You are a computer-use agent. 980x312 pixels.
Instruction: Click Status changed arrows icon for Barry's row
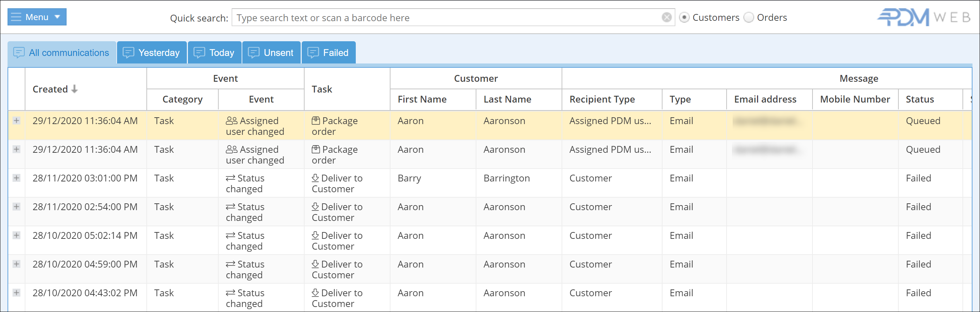(230, 178)
